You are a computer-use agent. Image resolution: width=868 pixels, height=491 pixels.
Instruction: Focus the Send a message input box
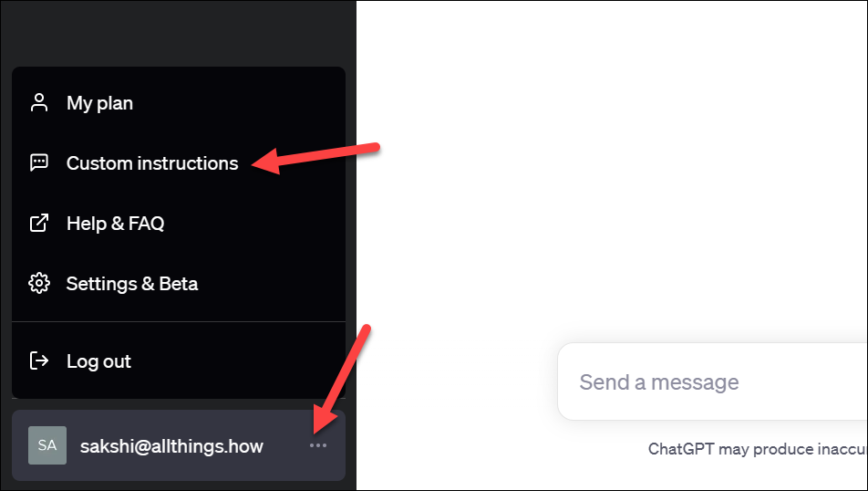tap(712, 381)
